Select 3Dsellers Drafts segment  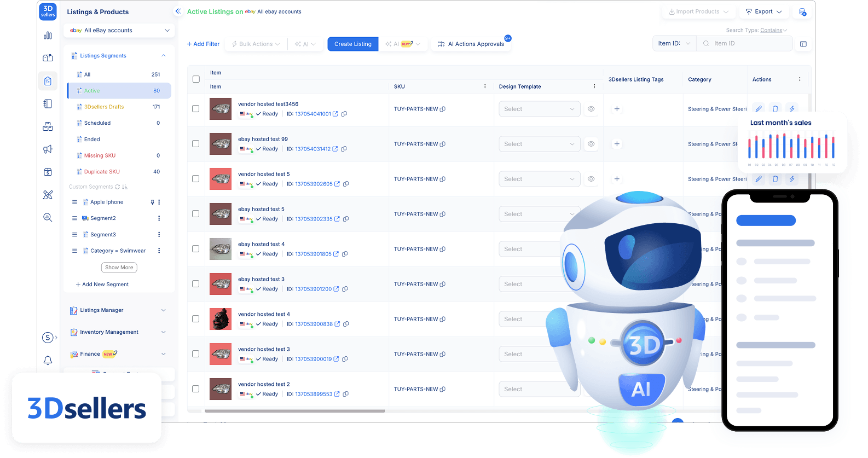click(x=119, y=107)
